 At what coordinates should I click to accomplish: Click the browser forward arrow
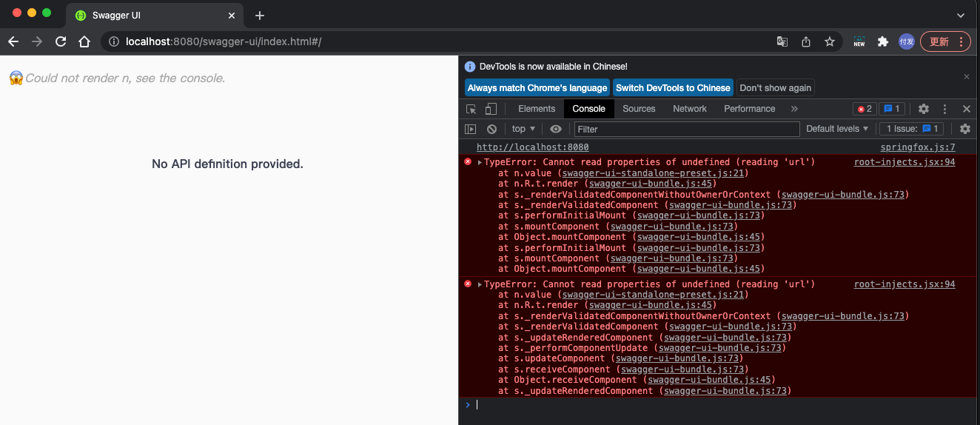(37, 41)
